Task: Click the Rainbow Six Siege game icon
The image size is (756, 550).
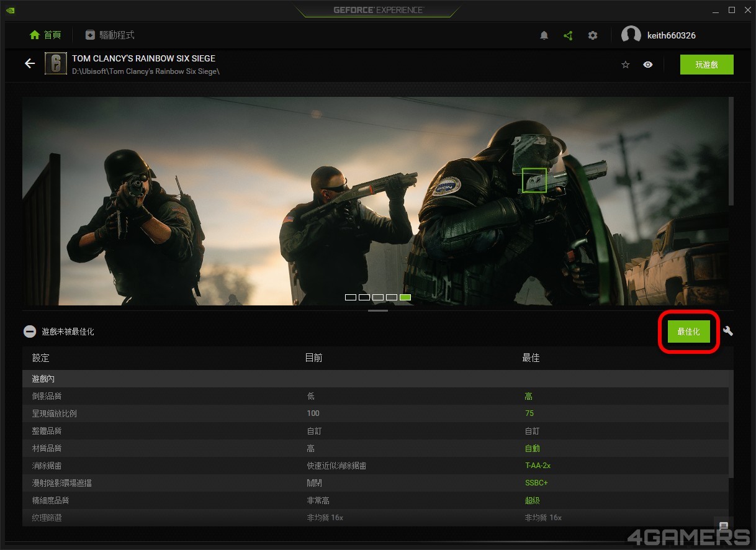Action: pos(56,64)
